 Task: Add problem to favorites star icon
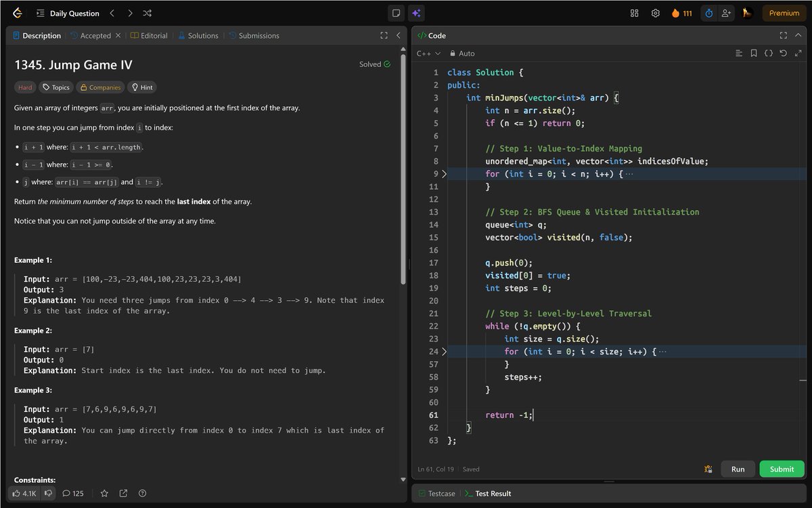point(104,493)
